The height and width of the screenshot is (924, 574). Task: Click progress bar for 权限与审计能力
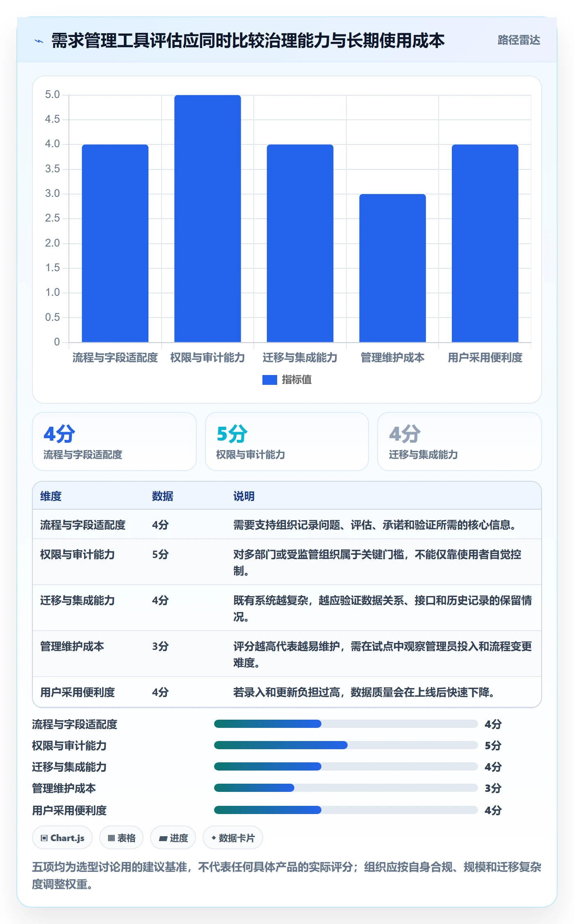[x=346, y=745]
